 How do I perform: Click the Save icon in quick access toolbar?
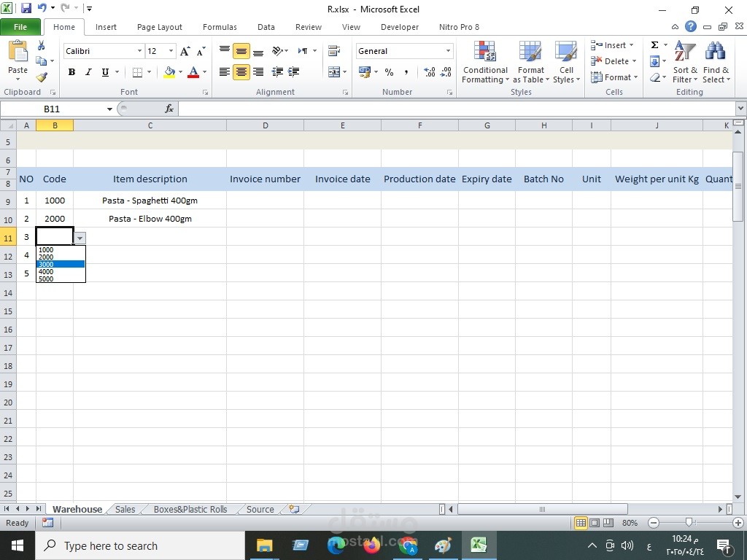pos(26,8)
